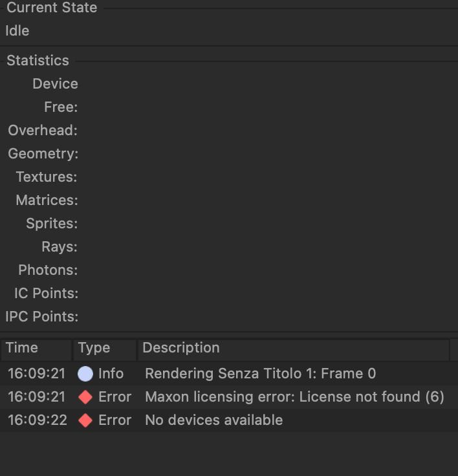Click the Idle state text
The image size is (458, 476).
pyautogui.click(x=17, y=30)
